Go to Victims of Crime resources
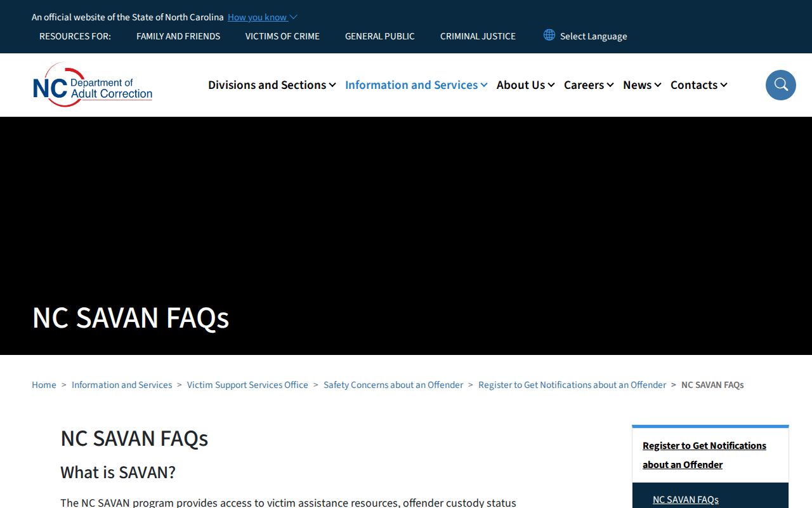 pyautogui.click(x=282, y=36)
